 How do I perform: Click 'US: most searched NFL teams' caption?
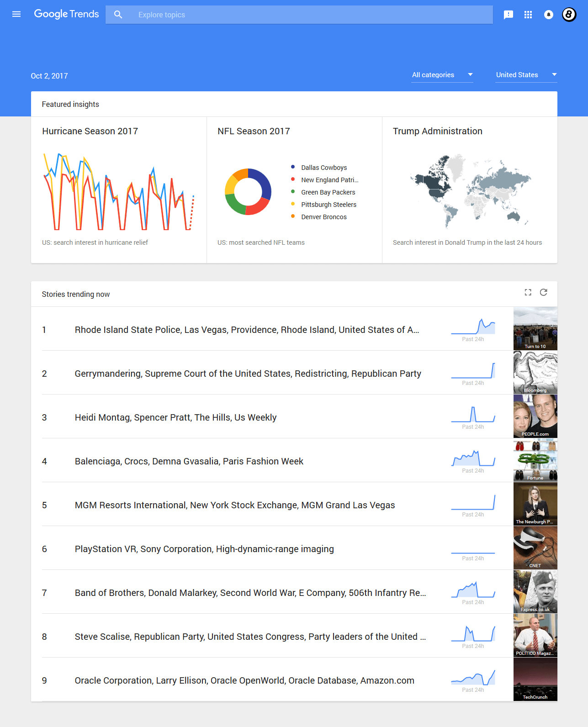261,242
